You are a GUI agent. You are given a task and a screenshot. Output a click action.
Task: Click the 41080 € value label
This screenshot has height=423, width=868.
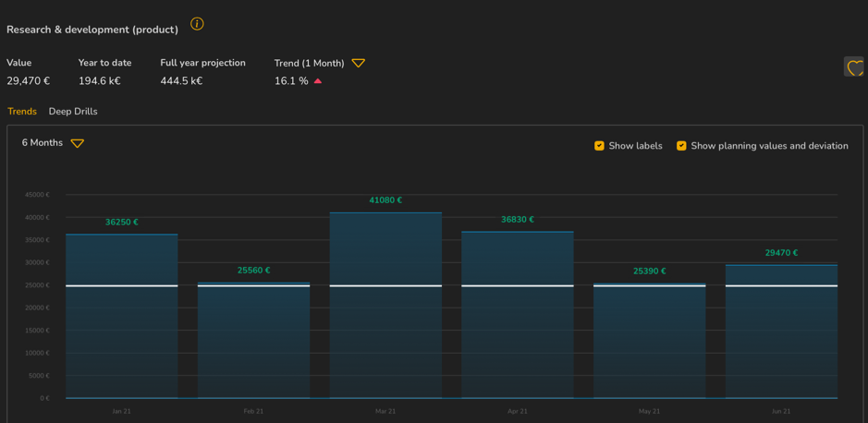pos(385,200)
